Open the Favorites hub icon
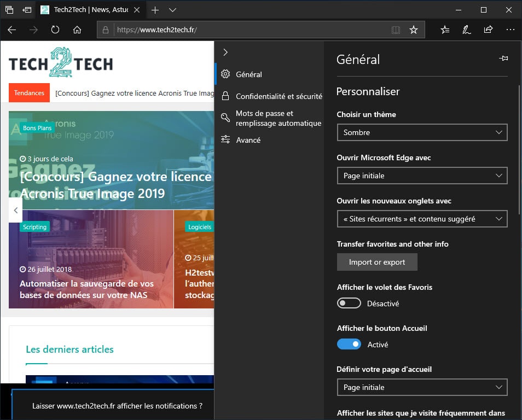This screenshot has height=420, width=522. (445, 30)
